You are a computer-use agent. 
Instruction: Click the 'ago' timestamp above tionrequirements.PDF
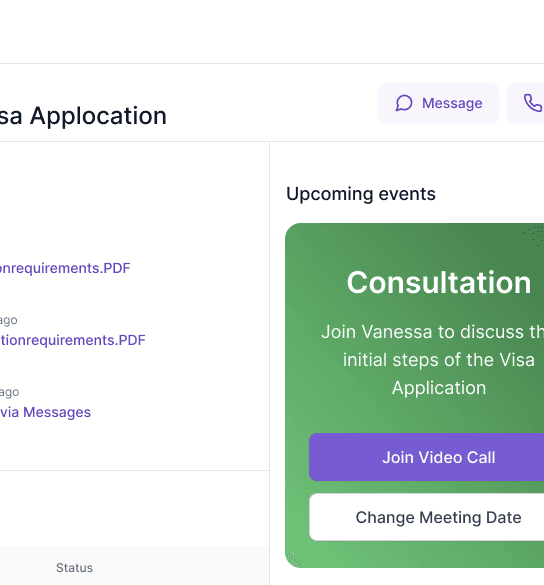pyautogui.click(x=9, y=320)
